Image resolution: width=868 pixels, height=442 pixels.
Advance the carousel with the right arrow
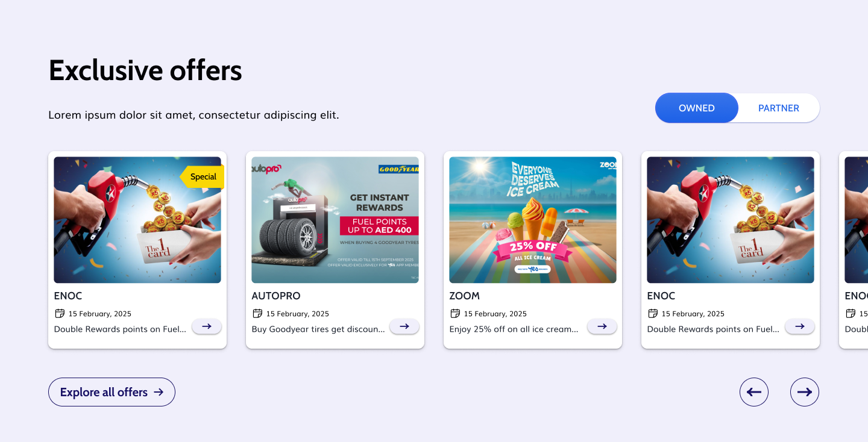point(805,392)
